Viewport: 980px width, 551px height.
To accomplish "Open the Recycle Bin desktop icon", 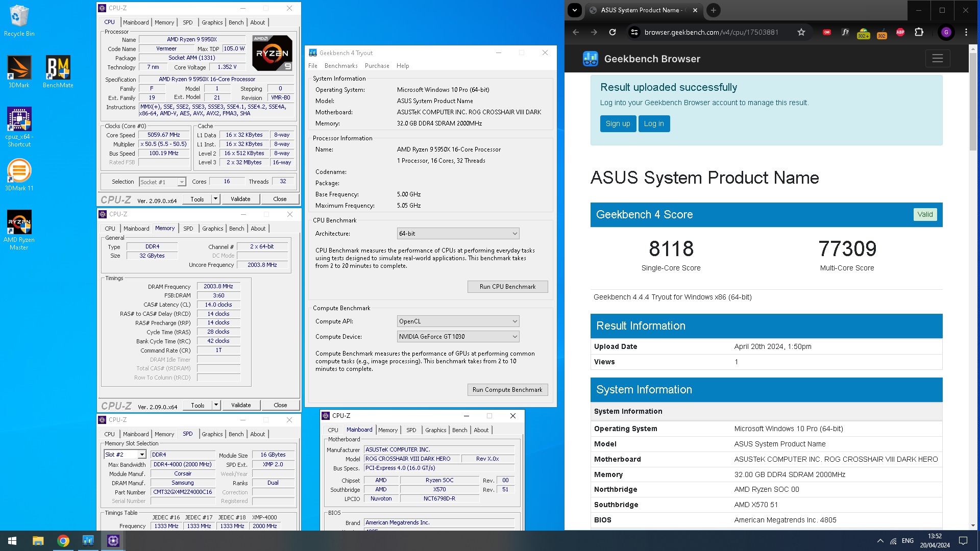I will tap(19, 20).
